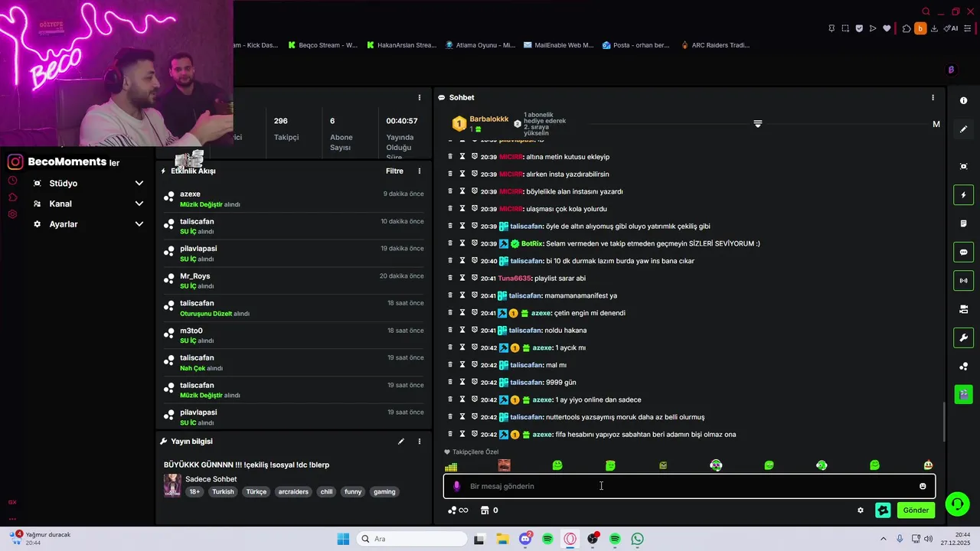Switch to the Posta - orhan ber tab
980x551 pixels.
pos(637,45)
